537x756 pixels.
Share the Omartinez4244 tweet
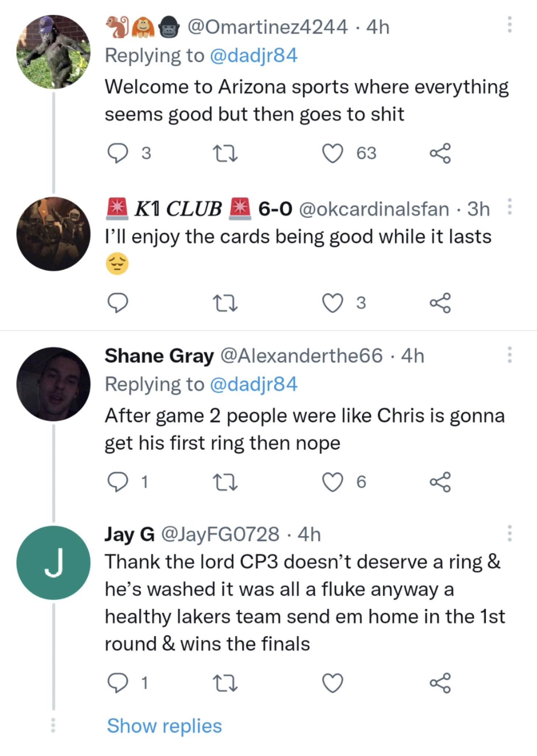tap(440, 153)
